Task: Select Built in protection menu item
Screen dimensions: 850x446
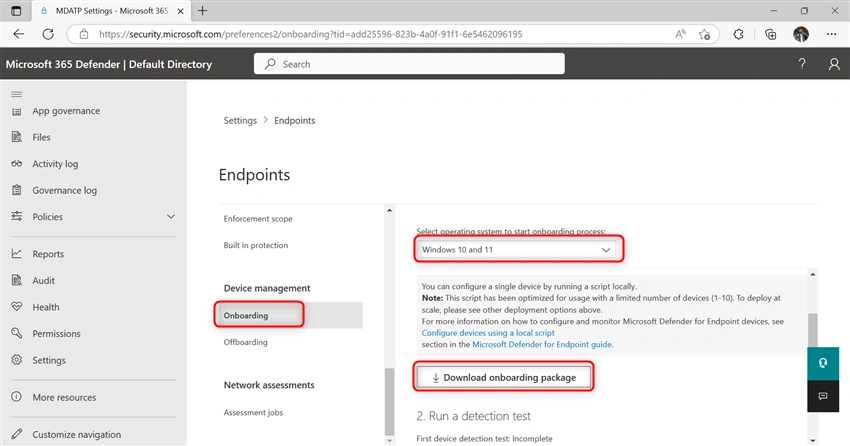Action: [256, 245]
